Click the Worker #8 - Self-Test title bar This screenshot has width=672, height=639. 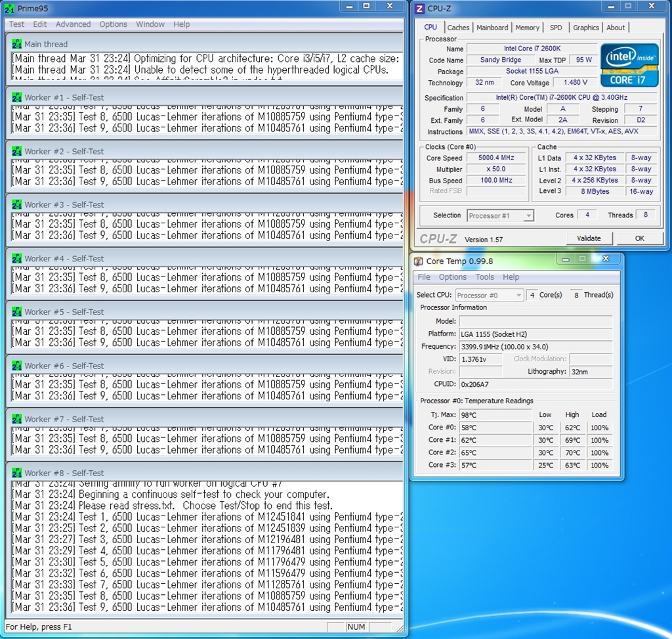(205, 473)
